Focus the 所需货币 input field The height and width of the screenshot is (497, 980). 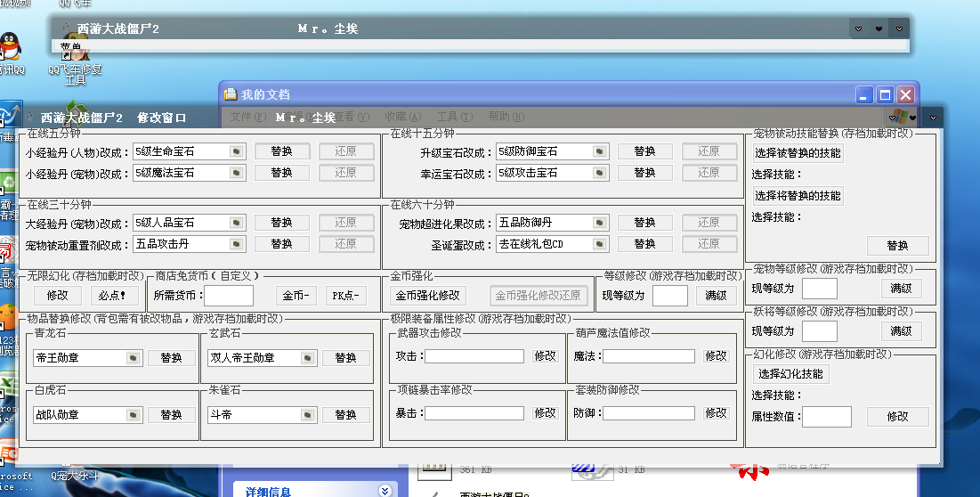click(229, 296)
